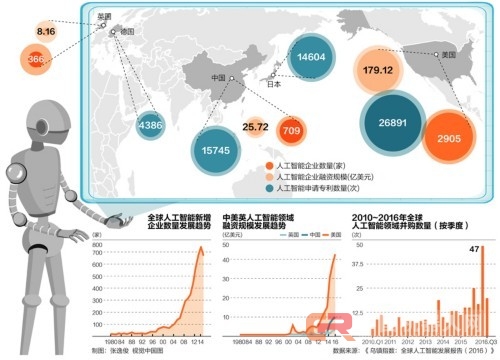The height and width of the screenshot is (360, 500).
Task: Select the 2905 orange company bubble
Action: pyautogui.click(x=449, y=137)
